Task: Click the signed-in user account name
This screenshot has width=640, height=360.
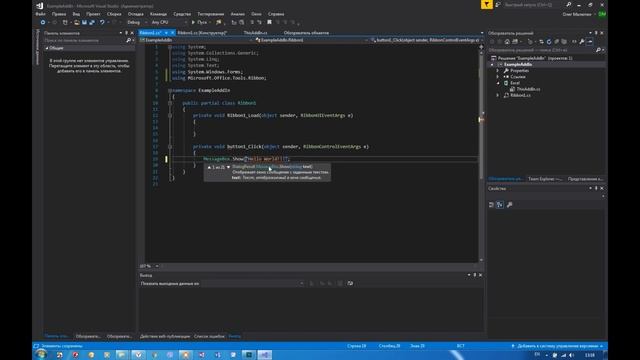Action: [577, 14]
